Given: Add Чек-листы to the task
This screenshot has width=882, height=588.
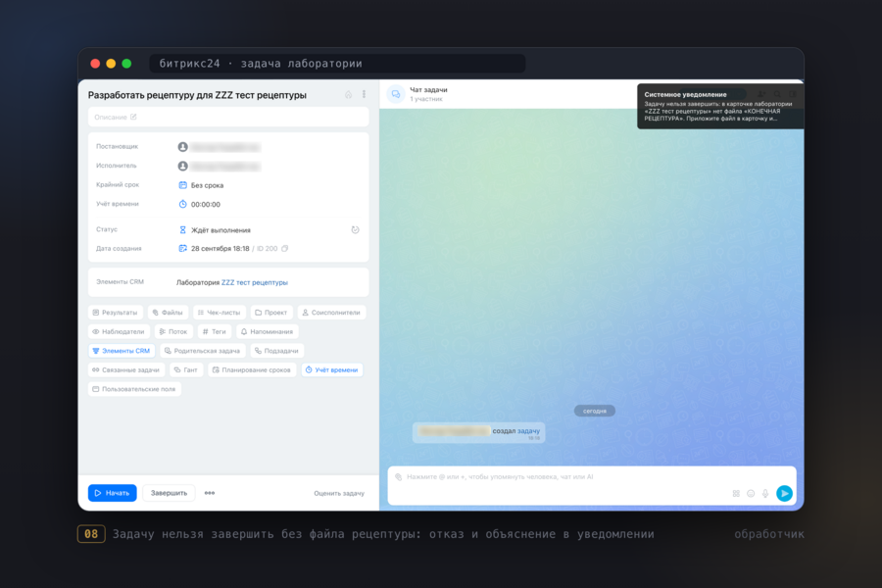Looking at the screenshot, I should coord(220,313).
